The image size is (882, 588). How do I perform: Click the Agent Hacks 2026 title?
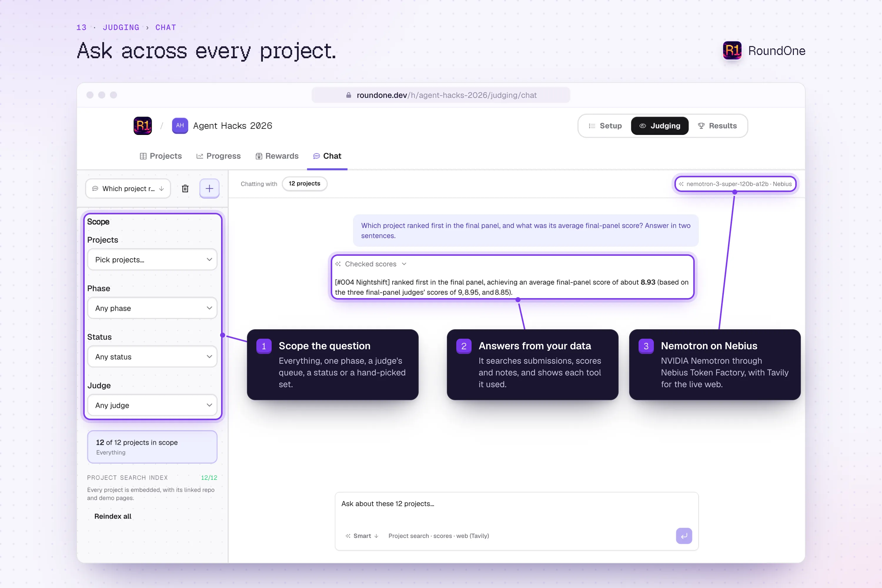click(x=233, y=126)
